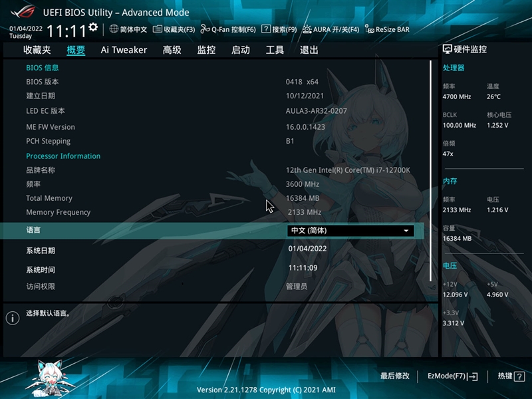Image resolution: width=532 pixels, height=399 pixels.
Task: Click the info icon next to help text
Action: [x=12, y=318]
